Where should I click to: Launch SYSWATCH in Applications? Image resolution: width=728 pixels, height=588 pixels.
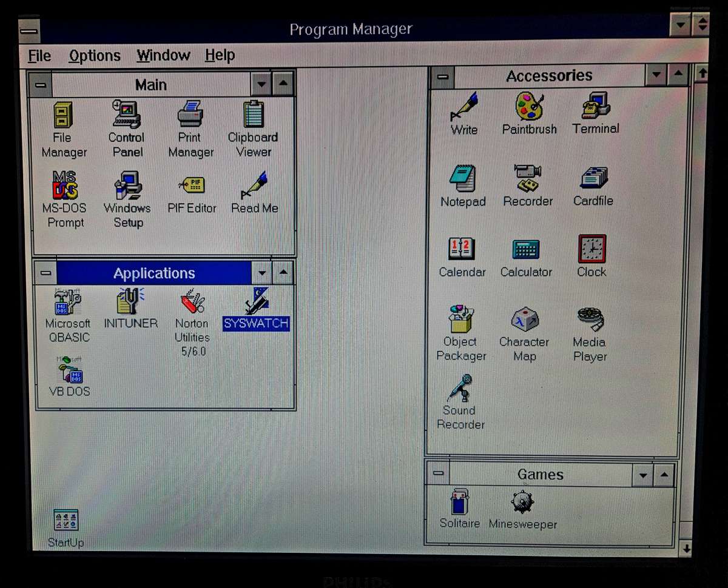255,302
